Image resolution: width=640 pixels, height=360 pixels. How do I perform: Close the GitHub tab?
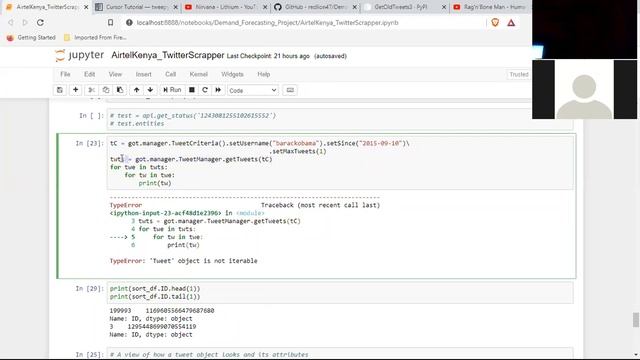click(354, 7)
